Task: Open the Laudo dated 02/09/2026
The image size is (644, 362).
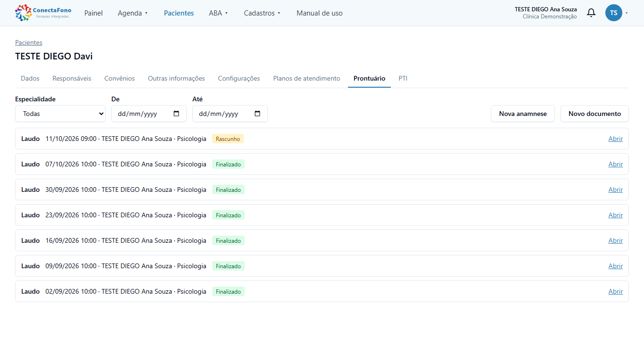Action: coord(616,291)
